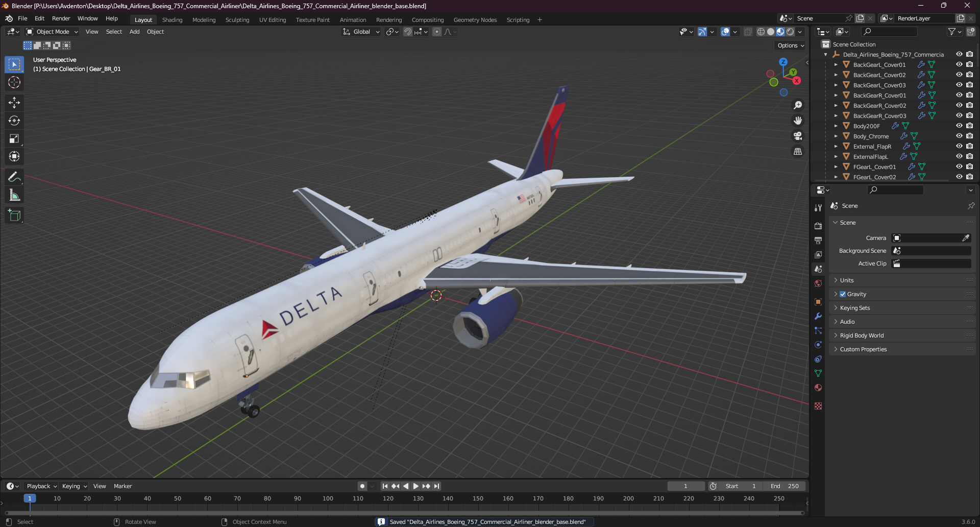The height and width of the screenshot is (527, 980).
Task: Jump to the timeline end frame button
Action: click(x=437, y=486)
